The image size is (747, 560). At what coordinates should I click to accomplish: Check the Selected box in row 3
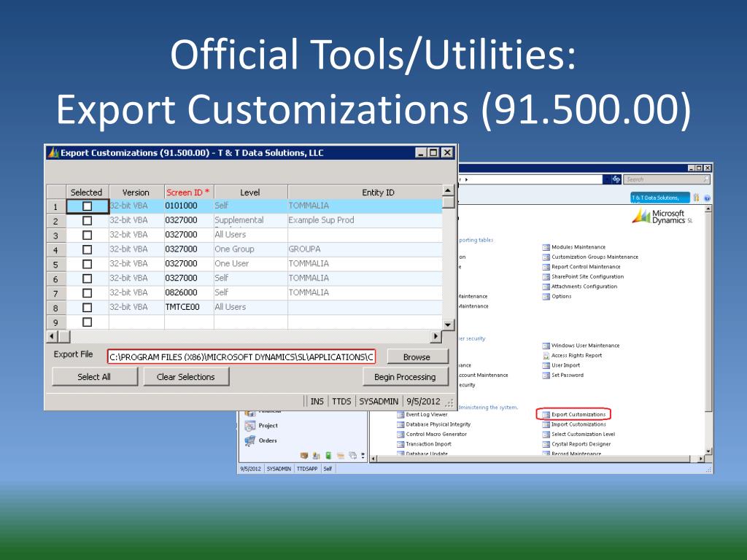(88, 236)
